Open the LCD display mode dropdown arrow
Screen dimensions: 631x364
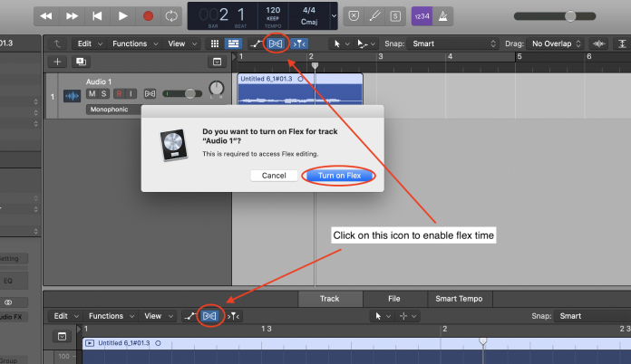(334, 16)
